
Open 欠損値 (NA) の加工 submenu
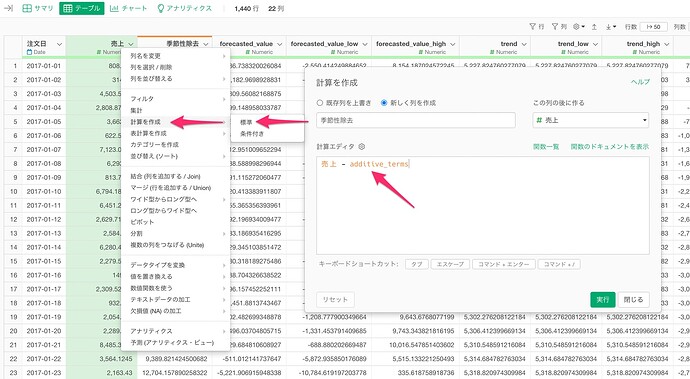[x=175, y=311]
